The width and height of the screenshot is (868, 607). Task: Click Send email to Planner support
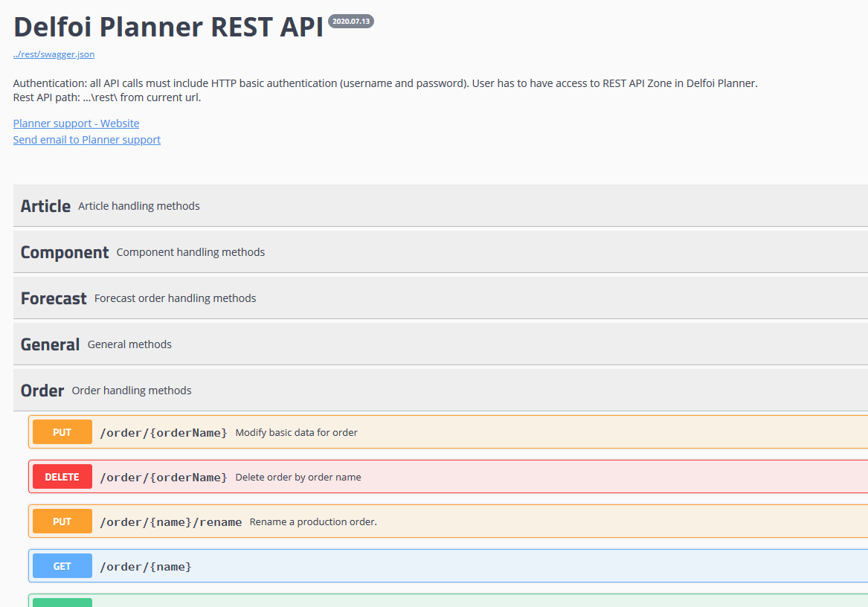click(86, 140)
